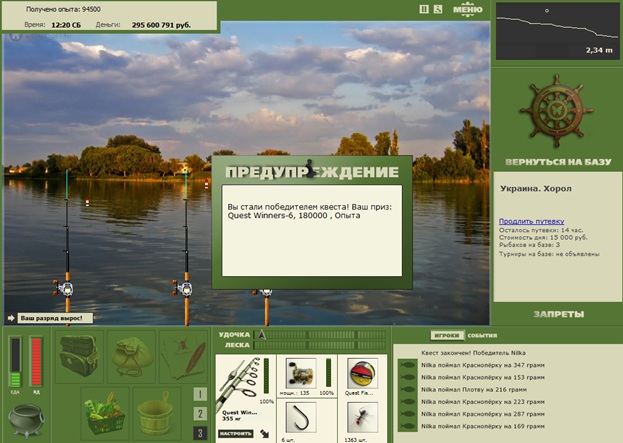Open the tackle backpack icon
Screen dimensions: 623x443
[79, 356]
